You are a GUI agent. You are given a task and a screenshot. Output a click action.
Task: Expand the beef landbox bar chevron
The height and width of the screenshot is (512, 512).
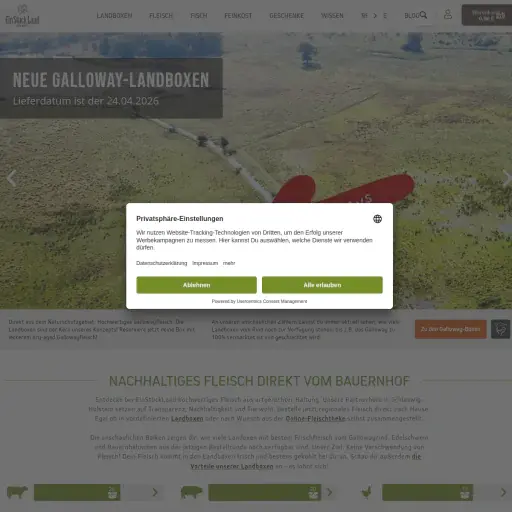point(155,492)
